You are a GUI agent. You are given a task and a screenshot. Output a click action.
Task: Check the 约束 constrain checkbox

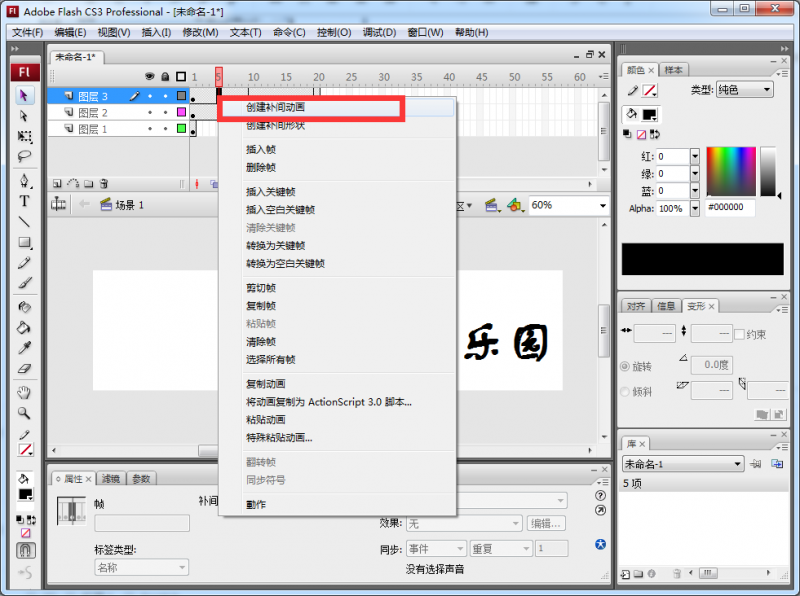[739, 334]
